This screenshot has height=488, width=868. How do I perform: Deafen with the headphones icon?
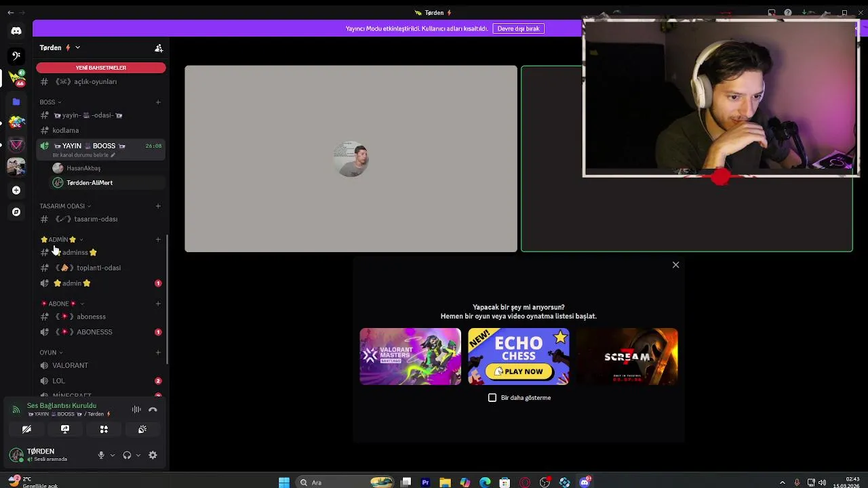(127, 455)
